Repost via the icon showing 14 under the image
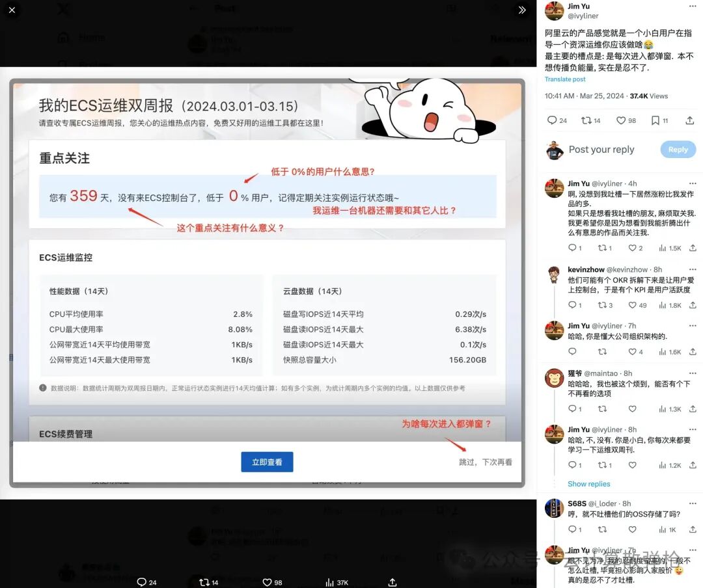This screenshot has height=588, width=703. click(208, 582)
